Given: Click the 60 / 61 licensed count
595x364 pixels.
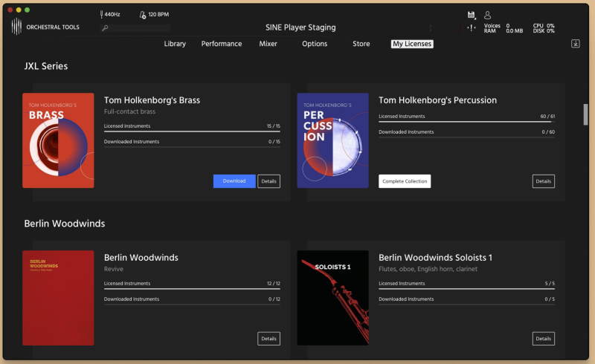Looking at the screenshot, I should [547, 117].
